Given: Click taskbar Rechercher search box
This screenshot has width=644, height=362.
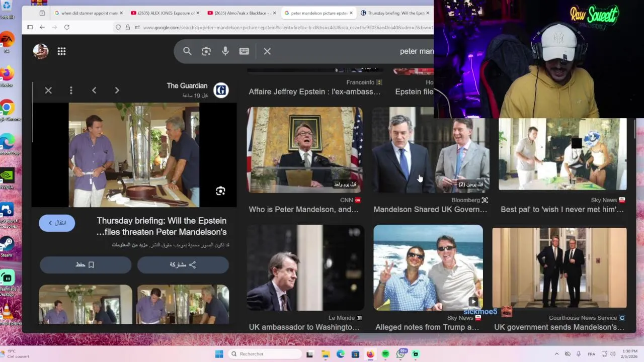Looking at the screenshot, I should click(x=264, y=354).
